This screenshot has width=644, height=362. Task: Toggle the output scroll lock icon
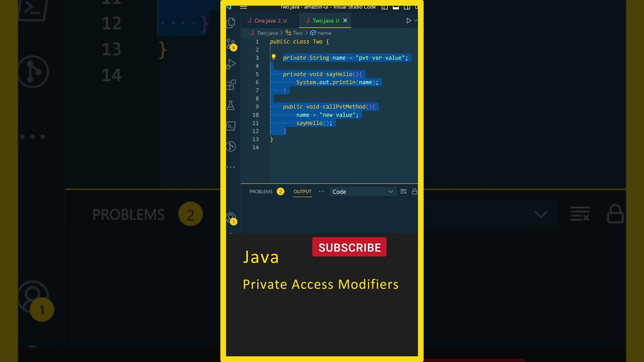tap(415, 192)
